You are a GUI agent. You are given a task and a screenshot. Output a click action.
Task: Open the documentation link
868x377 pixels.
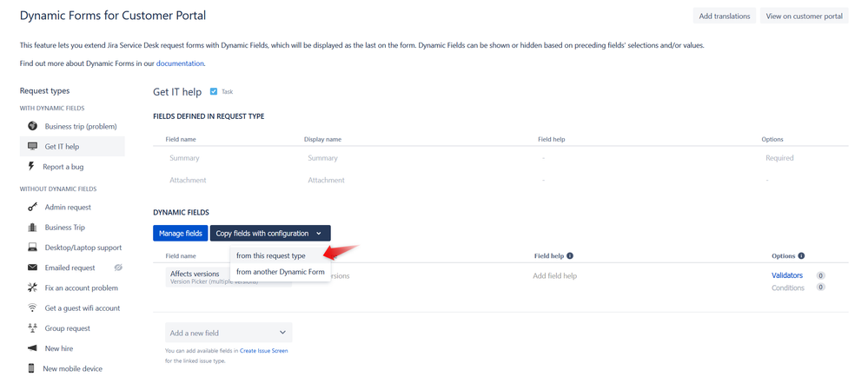180,63
